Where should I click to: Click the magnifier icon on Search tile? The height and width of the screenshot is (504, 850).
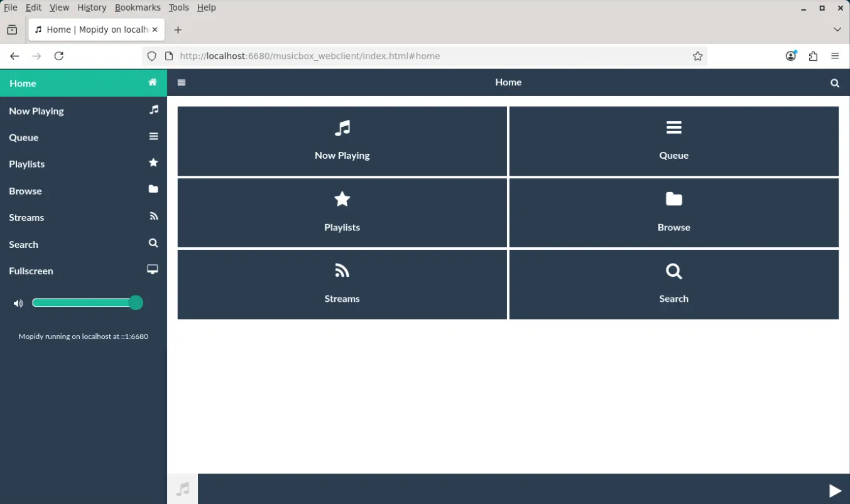coord(673,271)
